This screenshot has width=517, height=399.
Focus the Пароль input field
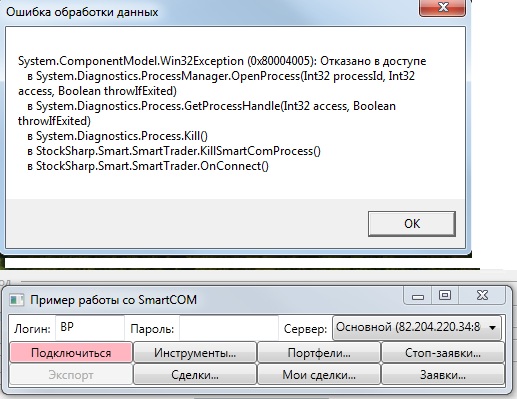228,328
